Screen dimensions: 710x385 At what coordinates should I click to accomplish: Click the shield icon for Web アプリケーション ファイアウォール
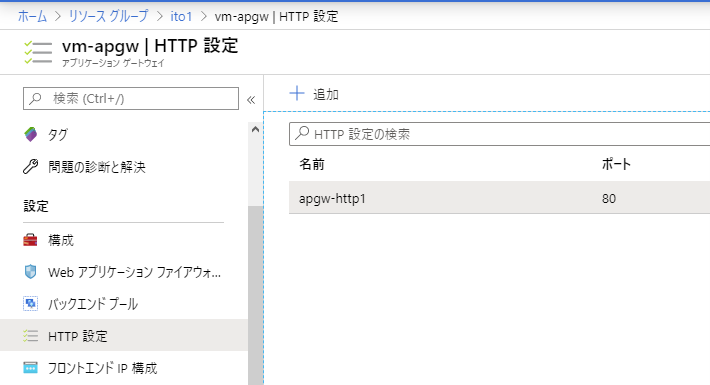(x=30, y=272)
